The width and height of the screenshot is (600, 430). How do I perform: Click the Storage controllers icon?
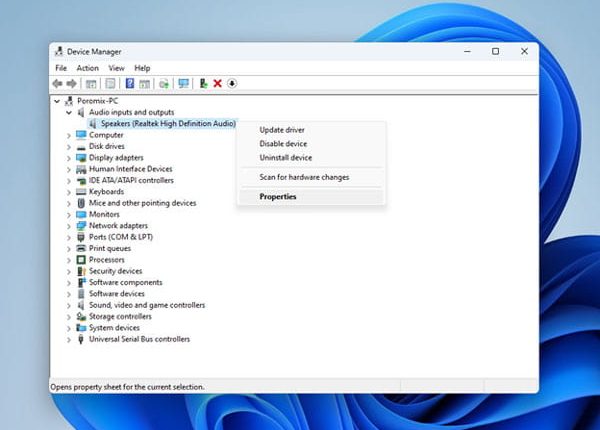point(81,316)
